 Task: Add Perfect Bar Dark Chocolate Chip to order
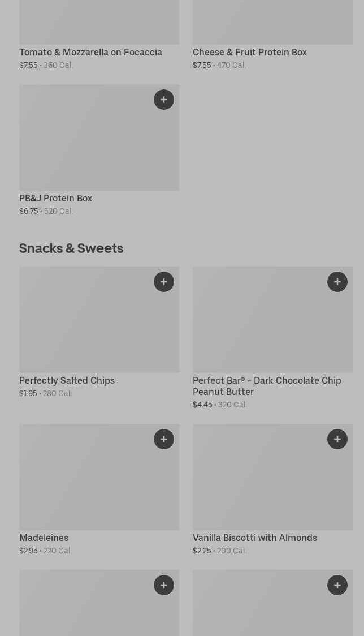point(337,282)
